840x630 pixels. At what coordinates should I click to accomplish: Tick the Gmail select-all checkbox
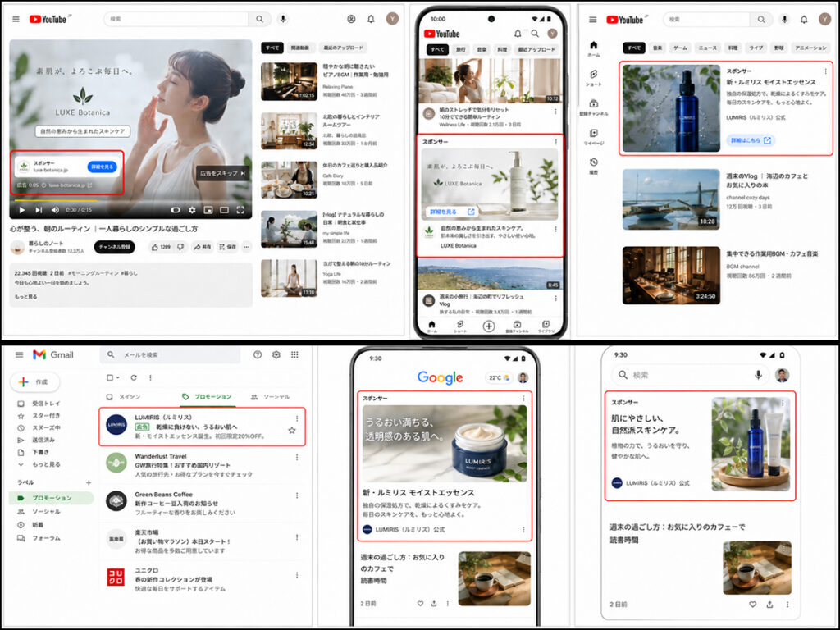(x=110, y=377)
